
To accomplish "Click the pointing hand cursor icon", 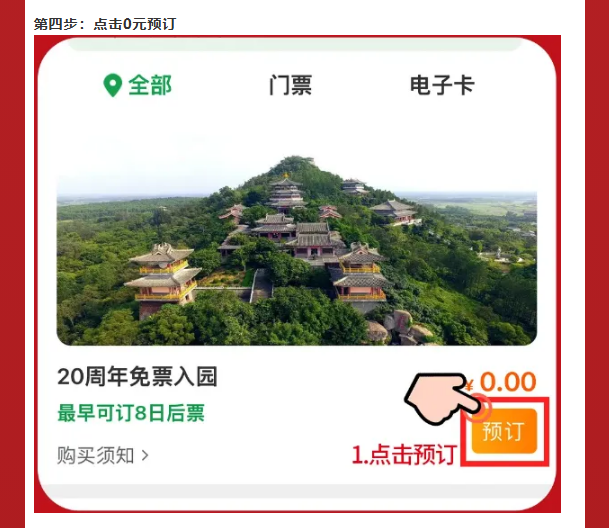I will (x=441, y=398).
